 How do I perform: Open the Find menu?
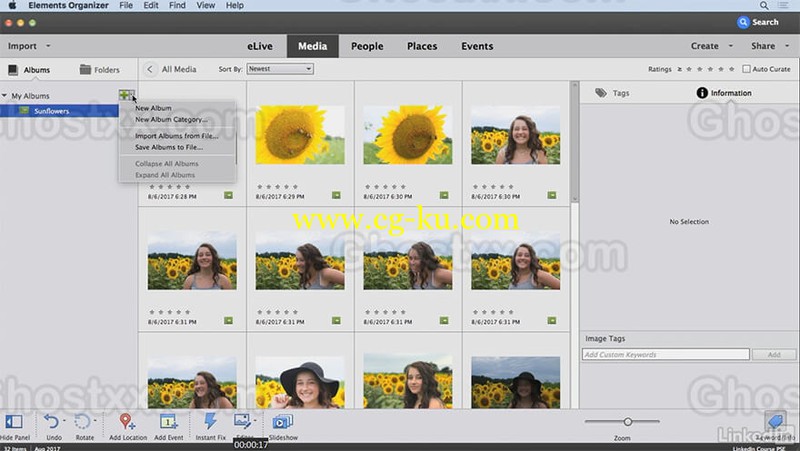tap(177, 5)
